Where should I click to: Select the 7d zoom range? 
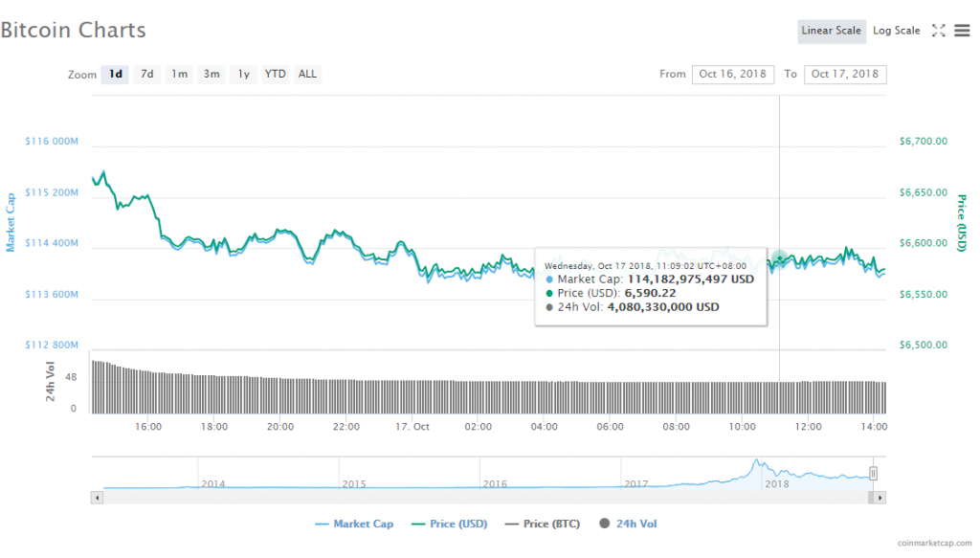pyautogui.click(x=146, y=74)
